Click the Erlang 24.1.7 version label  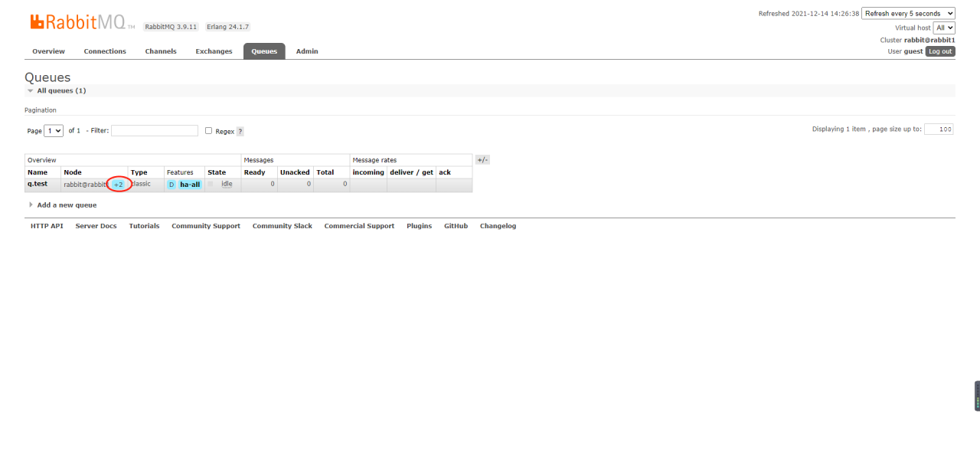(x=227, y=27)
